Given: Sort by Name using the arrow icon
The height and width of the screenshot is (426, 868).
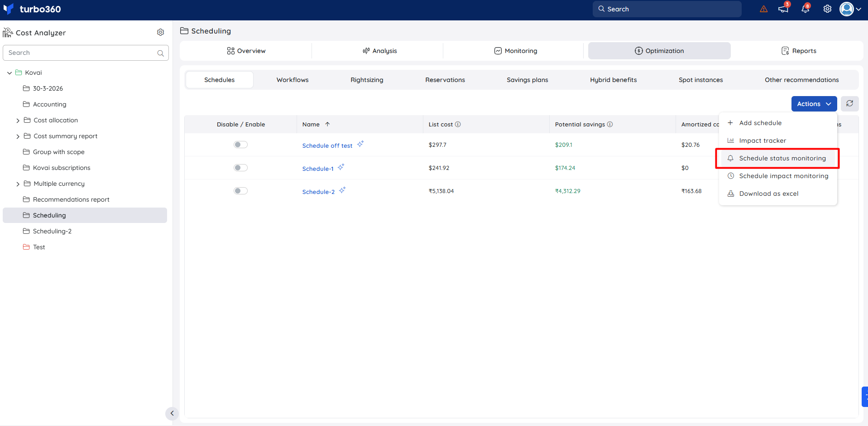Looking at the screenshot, I should pyautogui.click(x=327, y=124).
